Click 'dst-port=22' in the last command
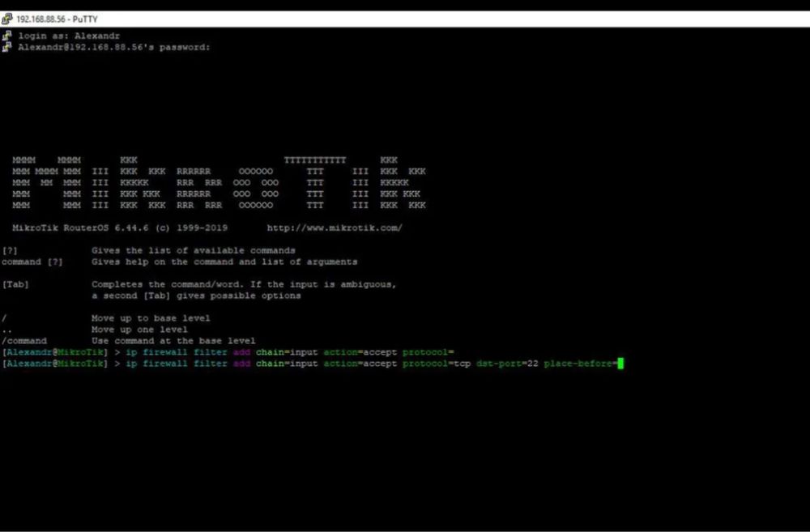Screen dimensions: 810x532 507,364
